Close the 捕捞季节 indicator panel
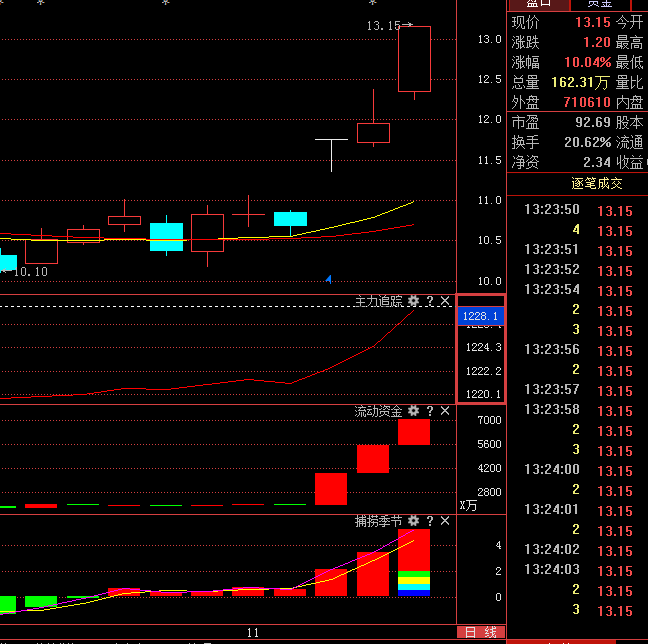 [x=445, y=521]
